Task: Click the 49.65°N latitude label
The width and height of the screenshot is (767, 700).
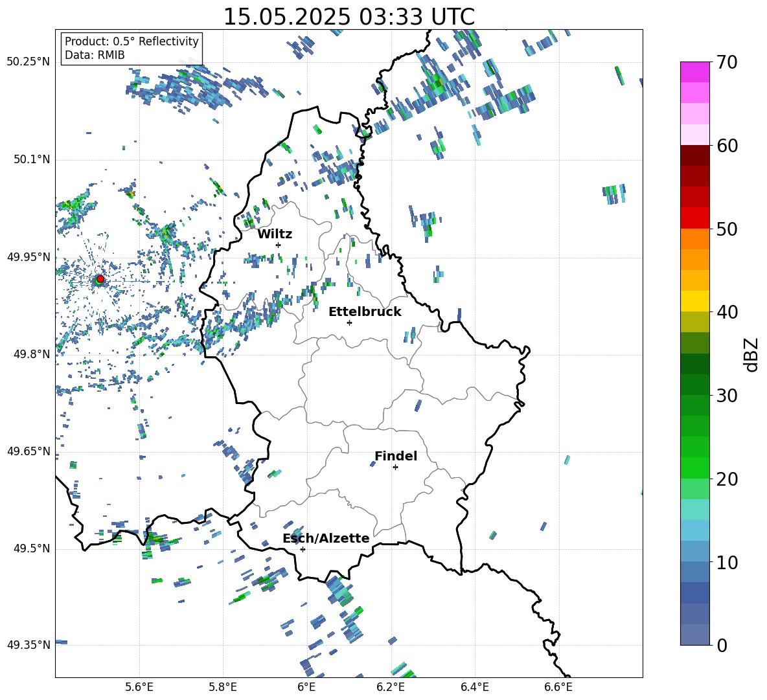Action: click(29, 451)
